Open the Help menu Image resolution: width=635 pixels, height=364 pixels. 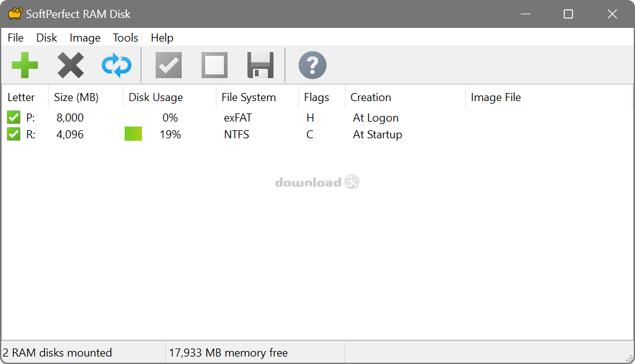pyautogui.click(x=162, y=38)
